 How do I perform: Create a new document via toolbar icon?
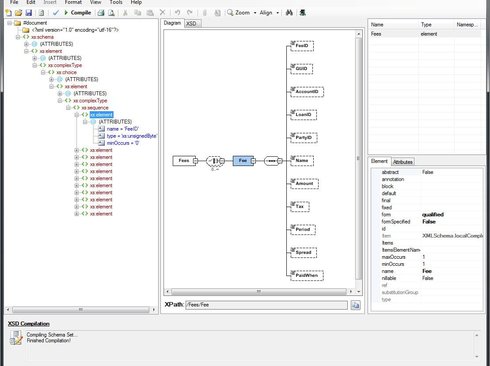coord(9,13)
